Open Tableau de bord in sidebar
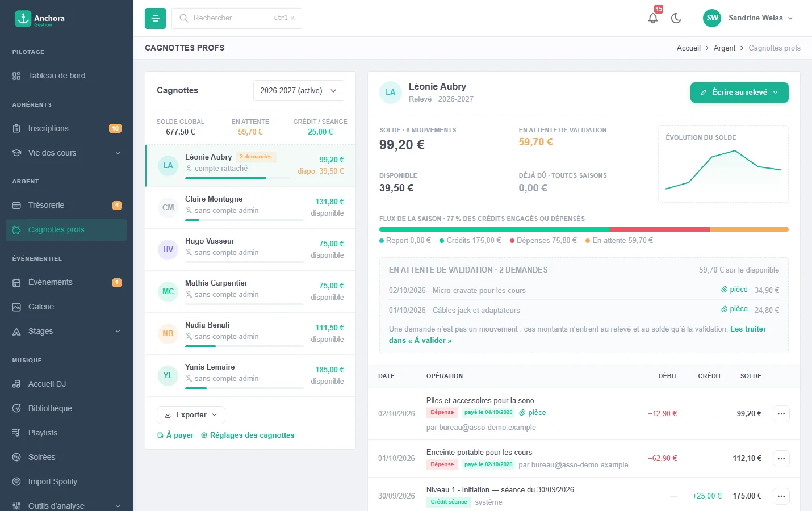The width and height of the screenshot is (812, 511). click(x=66, y=76)
